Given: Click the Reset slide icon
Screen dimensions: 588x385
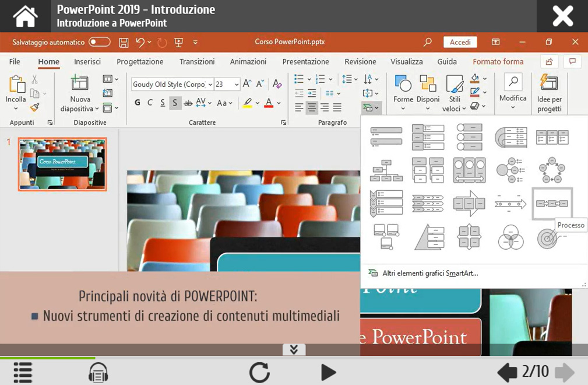Looking at the screenshot, I should point(108,93).
